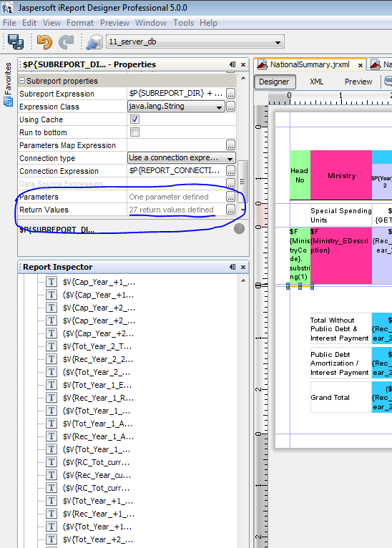The image size is (392, 548).
Task: Select the $V{Rec_Year_1_R... inspector item
Action: coord(98,398)
